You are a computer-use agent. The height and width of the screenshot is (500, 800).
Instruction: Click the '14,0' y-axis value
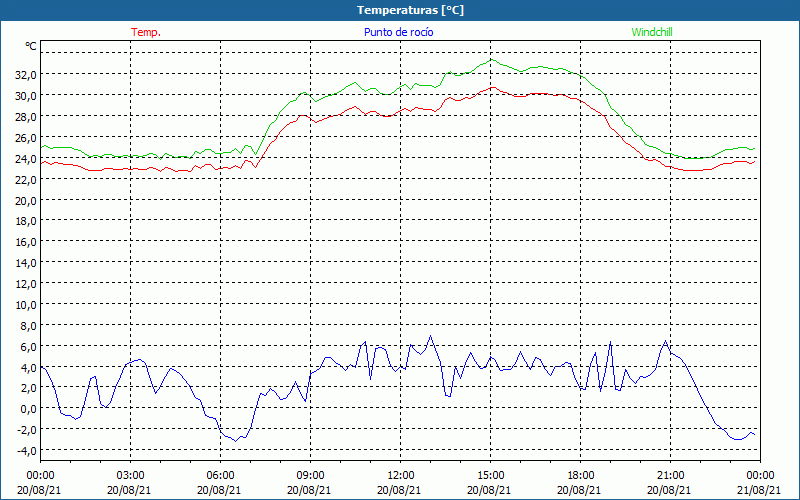(x=27, y=263)
